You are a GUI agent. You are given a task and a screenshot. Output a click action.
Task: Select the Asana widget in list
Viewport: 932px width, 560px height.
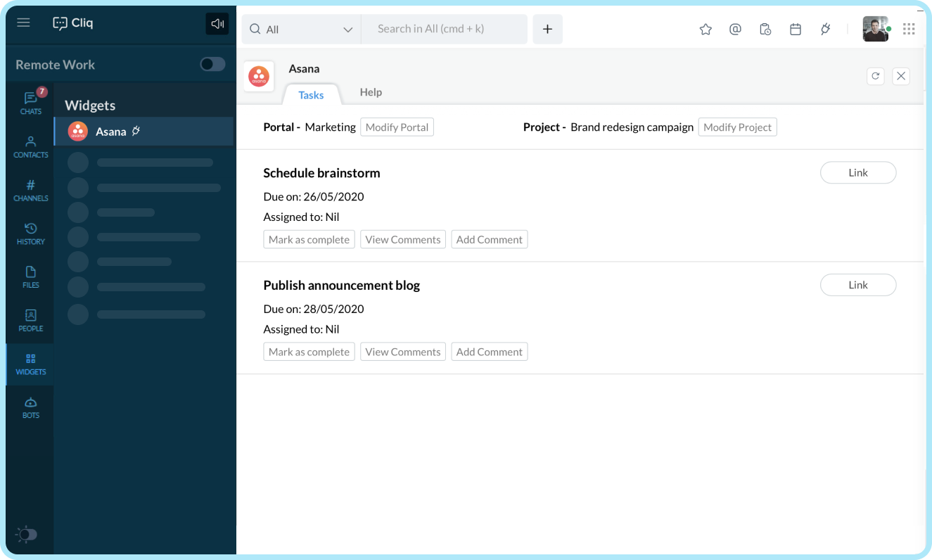[x=144, y=132]
